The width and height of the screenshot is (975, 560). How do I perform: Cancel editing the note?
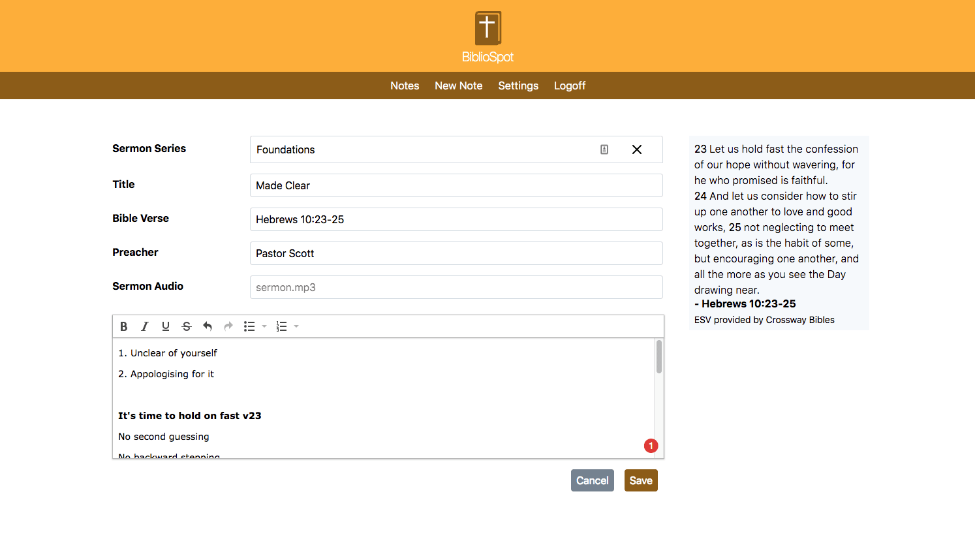coord(593,480)
